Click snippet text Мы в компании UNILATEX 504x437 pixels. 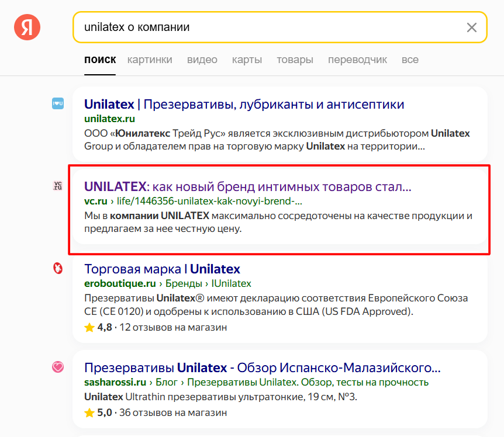pyautogui.click(x=147, y=216)
